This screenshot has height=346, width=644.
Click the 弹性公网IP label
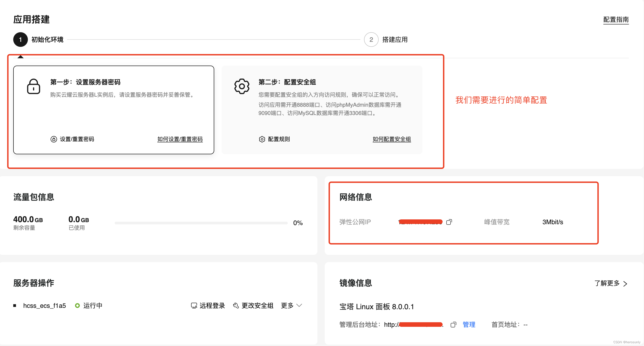click(x=355, y=222)
